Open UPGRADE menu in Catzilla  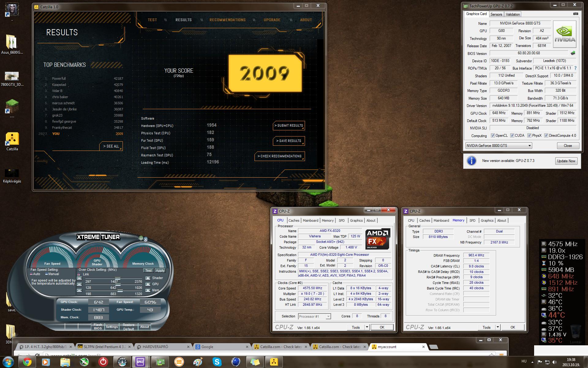272,20
